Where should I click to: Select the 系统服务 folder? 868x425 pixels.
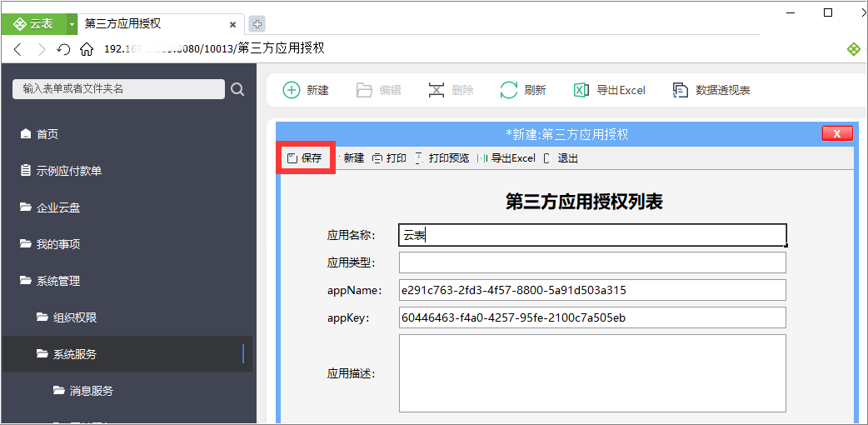click(x=127, y=353)
